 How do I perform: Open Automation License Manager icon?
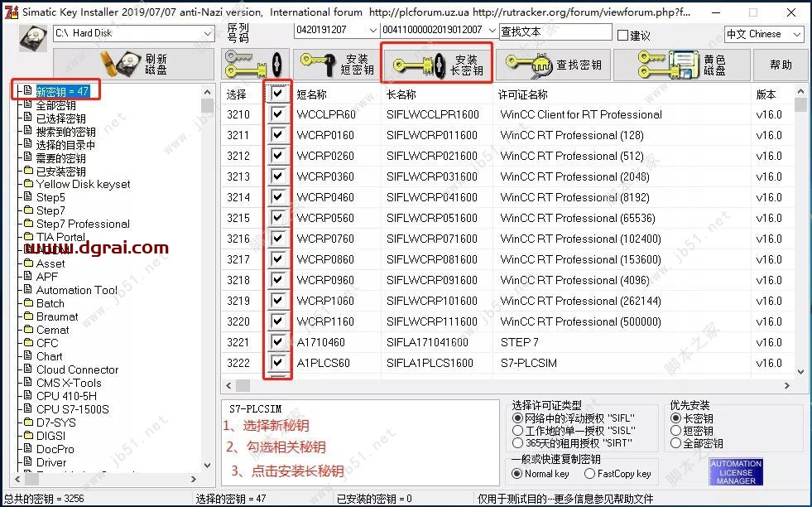coord(736,472)
